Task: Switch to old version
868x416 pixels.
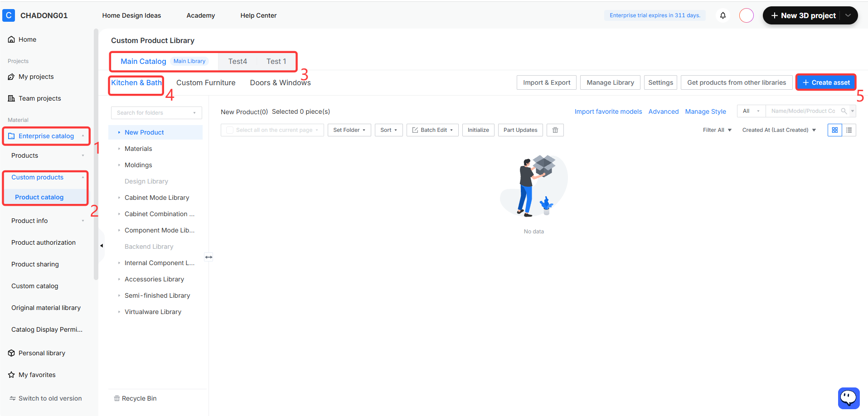Action: point(46,398)
